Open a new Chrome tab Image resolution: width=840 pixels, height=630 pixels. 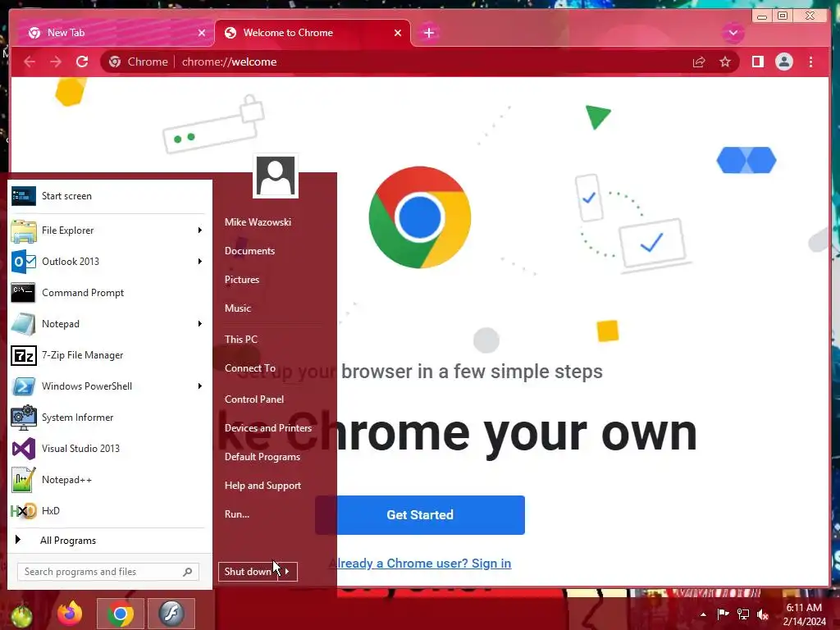[x=428, y=33]
